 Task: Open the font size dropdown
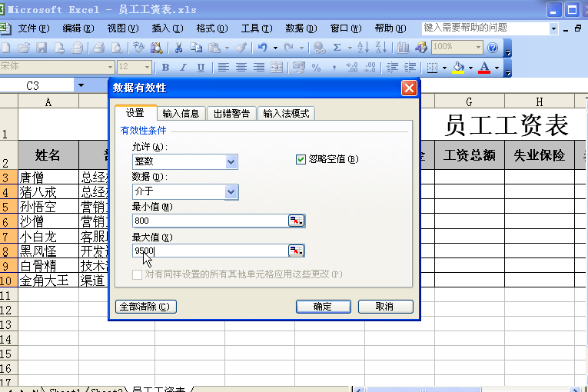pos(147,68)
